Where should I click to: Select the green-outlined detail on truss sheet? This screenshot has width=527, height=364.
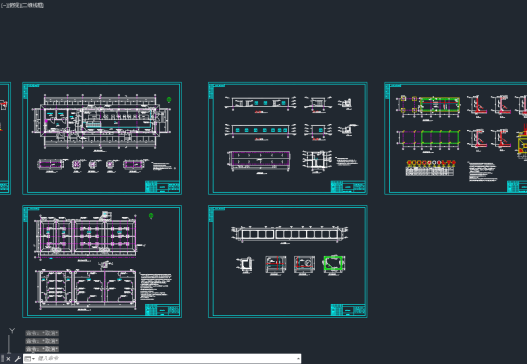(x=333, y=264)
